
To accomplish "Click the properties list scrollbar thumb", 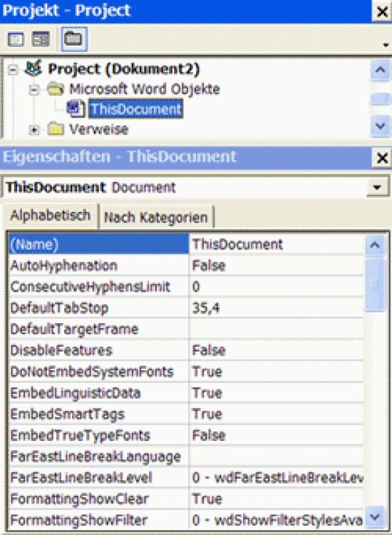I will tap(375, 285).
